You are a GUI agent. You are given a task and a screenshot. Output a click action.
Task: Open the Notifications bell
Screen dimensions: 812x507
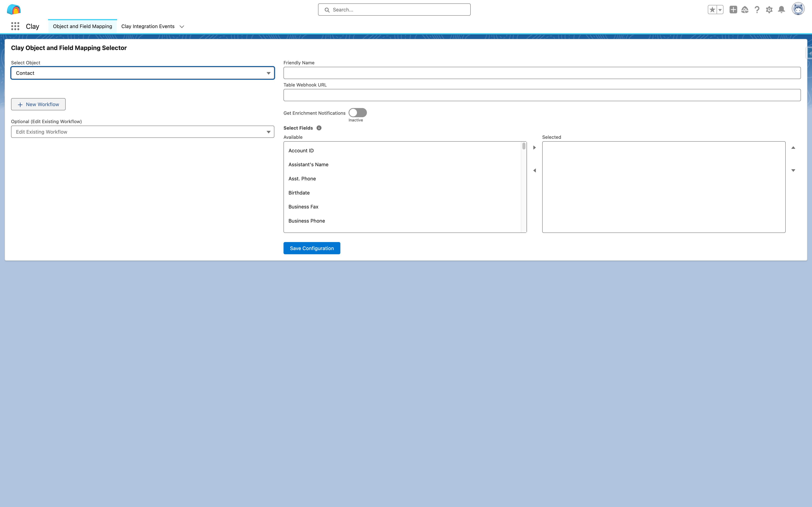[x=781, y=10]
